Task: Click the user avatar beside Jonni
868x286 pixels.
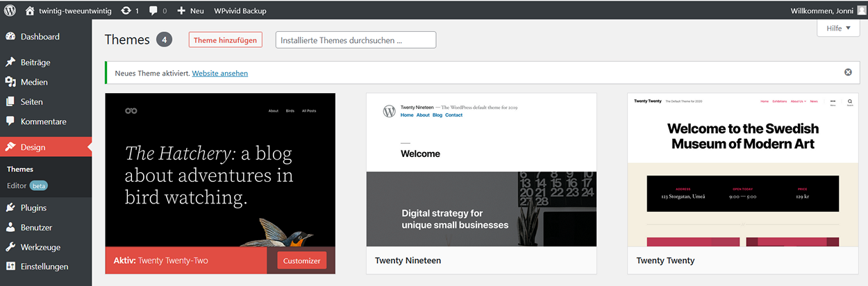Action: 861,10
